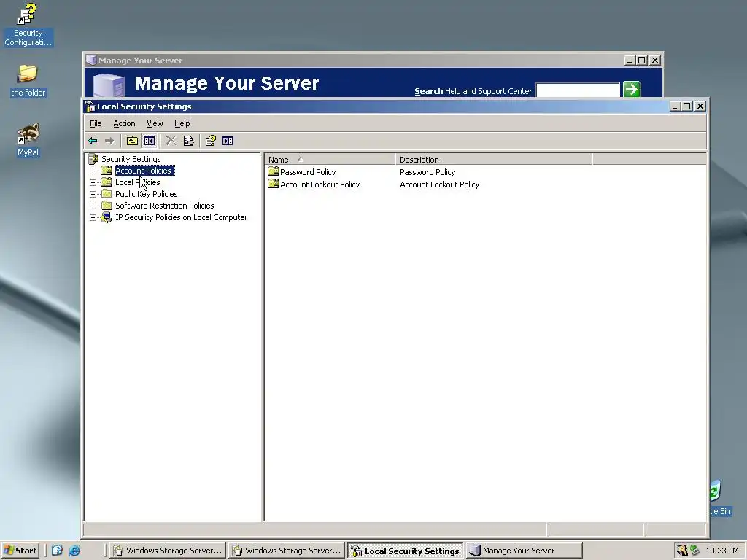Switch to first Windows Storage Server taskbar button
The height and width of the screenshot is (560, 747).
click(x=167, y=551)
